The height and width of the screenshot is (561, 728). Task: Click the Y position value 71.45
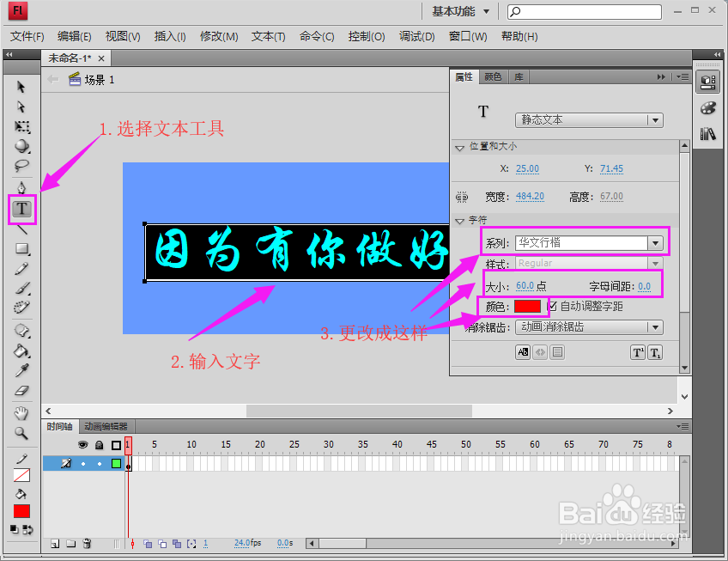(x=611, y=168)
